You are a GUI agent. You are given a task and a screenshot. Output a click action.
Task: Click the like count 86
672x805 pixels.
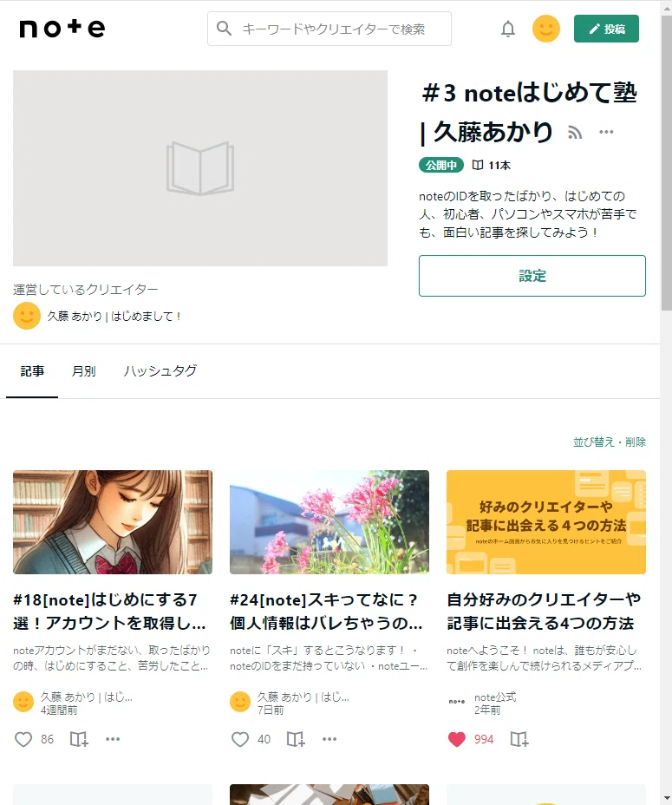click(47, 739)
